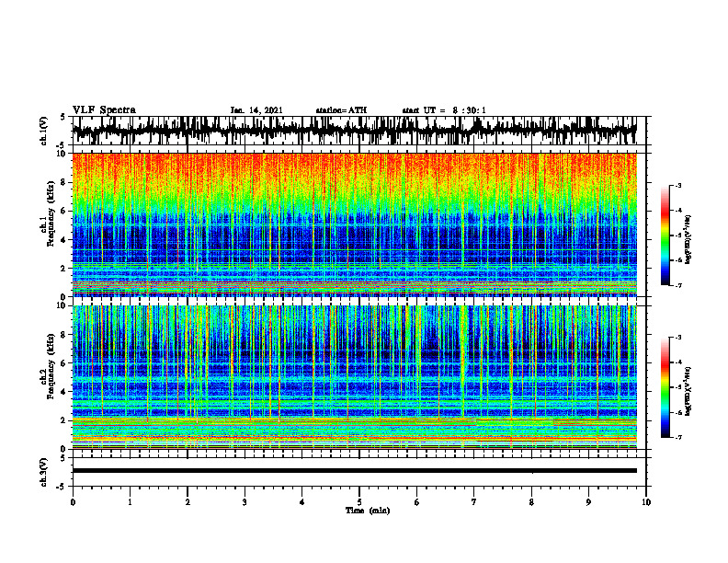This screenshot has height=563, width=728.
Task: Click the date text "Jan. 14, 2021"
Action: 256,110
